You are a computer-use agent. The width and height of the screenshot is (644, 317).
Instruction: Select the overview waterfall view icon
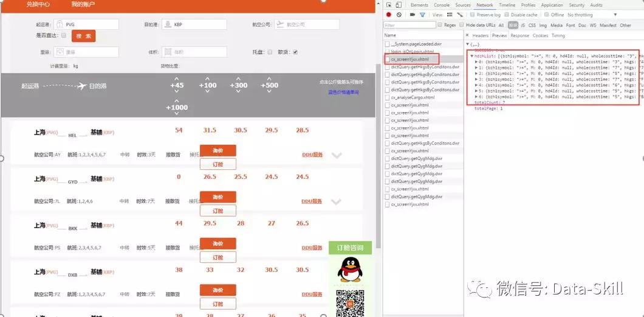pyautogui.click(x=459, y=15)
